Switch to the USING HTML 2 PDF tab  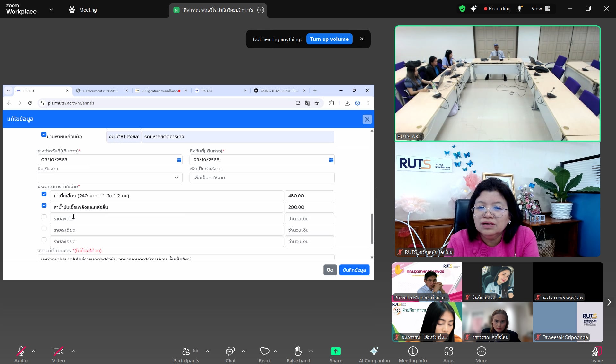[x=279, y=91]
